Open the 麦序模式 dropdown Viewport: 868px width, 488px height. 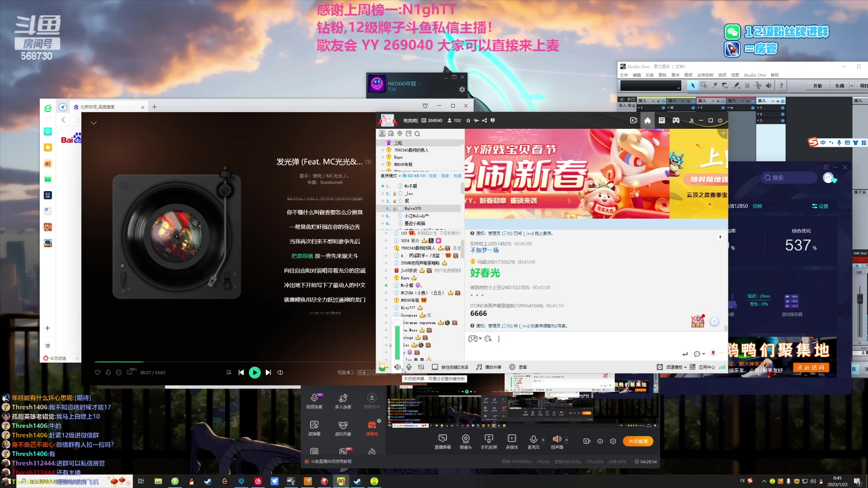390,176
